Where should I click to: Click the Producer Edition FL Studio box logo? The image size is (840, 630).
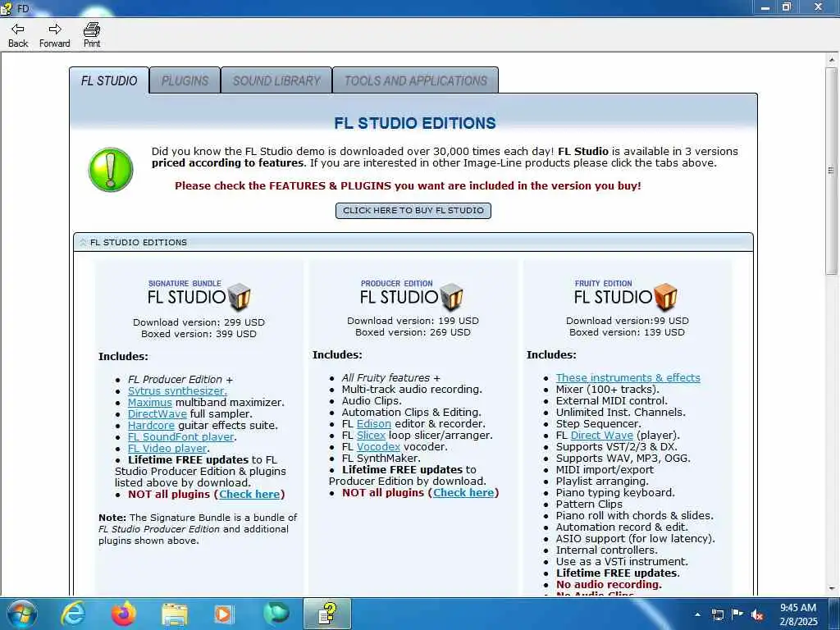click(x=452, y=297)
